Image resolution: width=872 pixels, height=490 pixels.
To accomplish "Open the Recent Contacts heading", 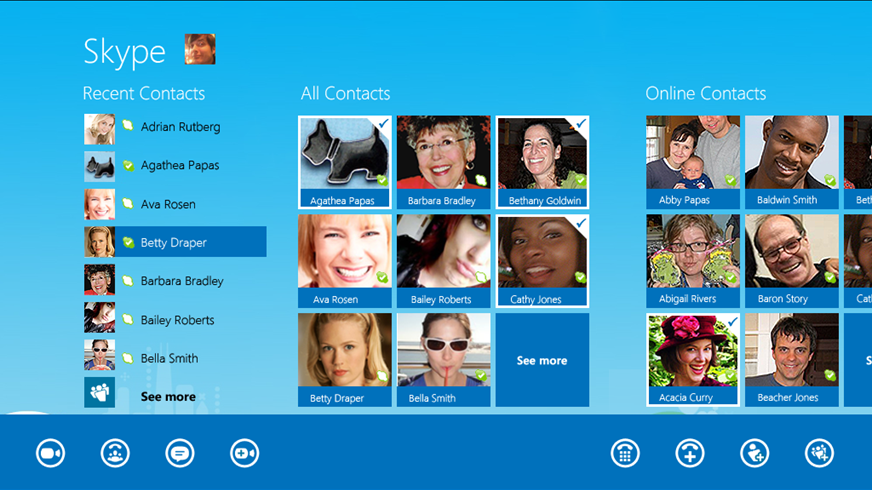I will pyautogui.click(x=144, y=93).
